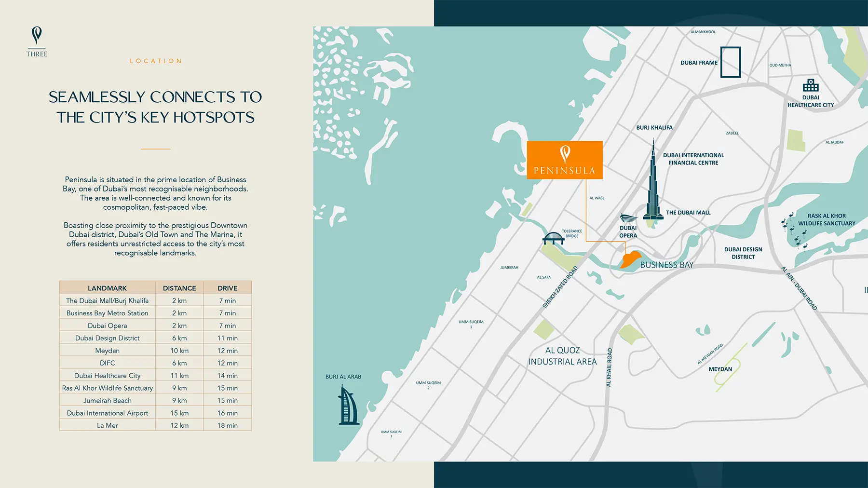Select the Dubai Design District label

pyautogui.click(x=743, y=253)
